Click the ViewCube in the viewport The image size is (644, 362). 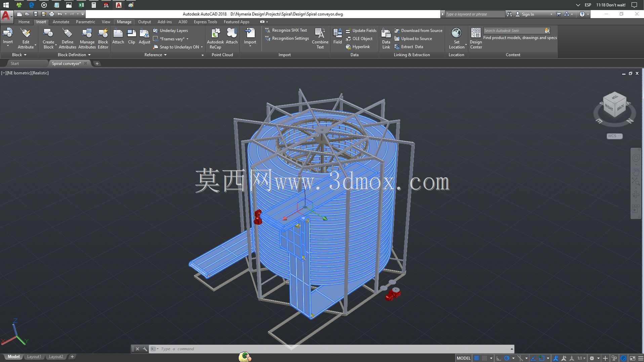click(x=614, y=105)
